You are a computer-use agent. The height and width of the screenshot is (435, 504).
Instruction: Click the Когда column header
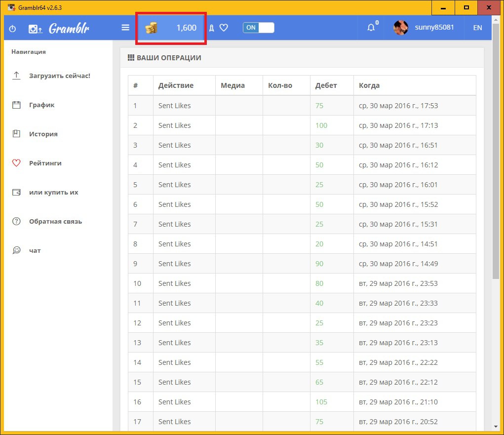tap(369, 85)
